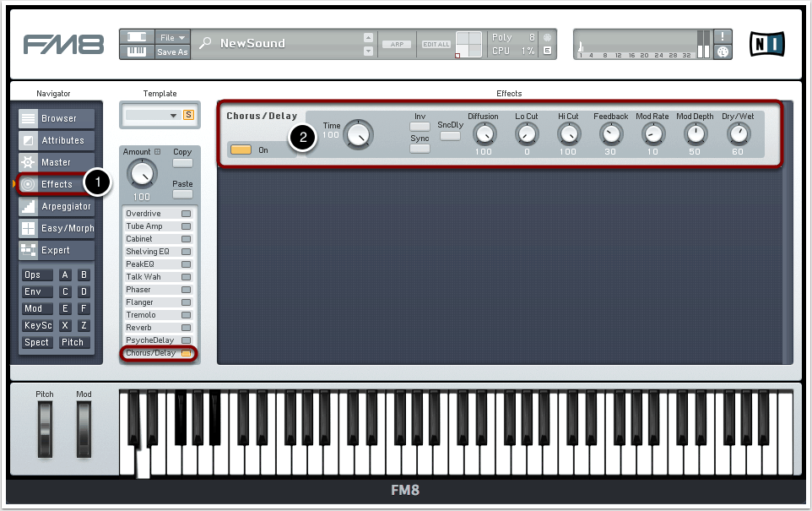Click the morph square in header
Screen dimensions: 812x511
(468, 44)
